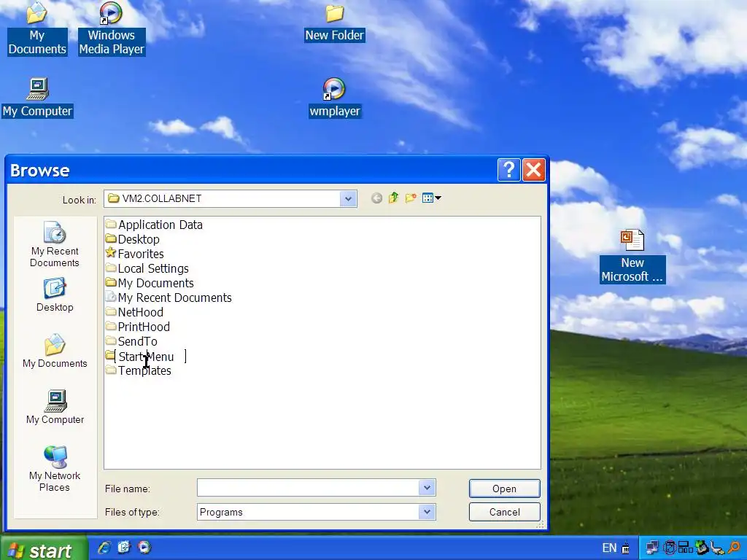Select the Local Settings folder
This screenshot has height=560, width=747.
147,268
